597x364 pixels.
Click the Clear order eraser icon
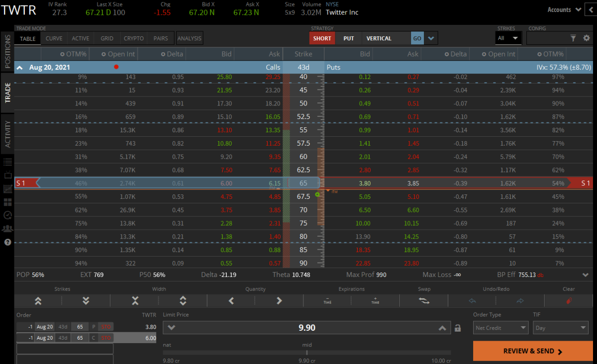[569, 301]
